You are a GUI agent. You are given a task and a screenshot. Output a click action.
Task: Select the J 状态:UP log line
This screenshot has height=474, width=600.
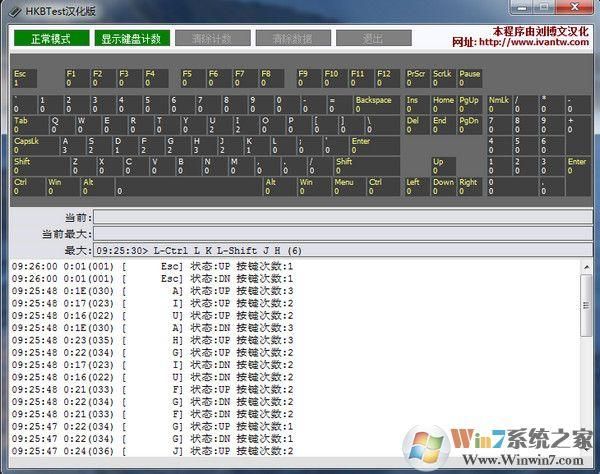point(152,451)
